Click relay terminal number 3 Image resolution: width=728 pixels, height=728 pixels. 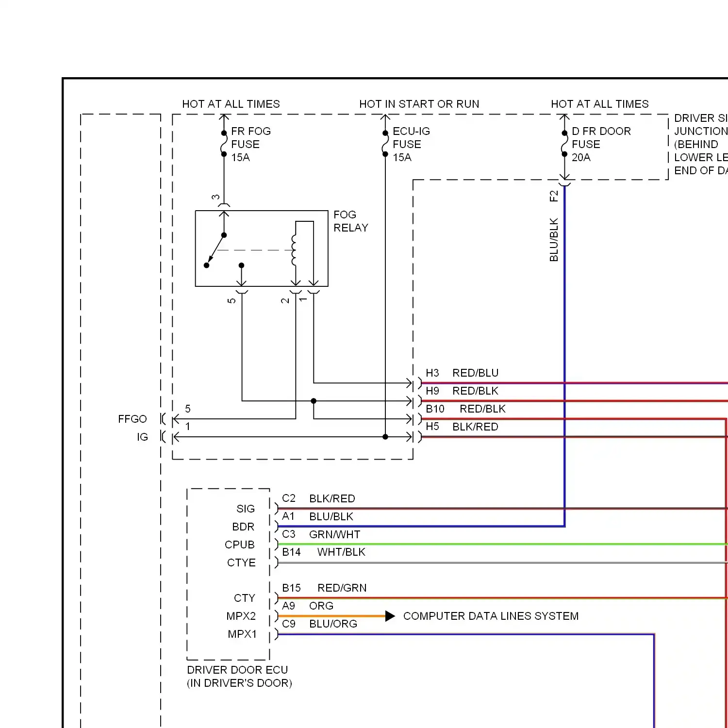[x=215, y=197]
